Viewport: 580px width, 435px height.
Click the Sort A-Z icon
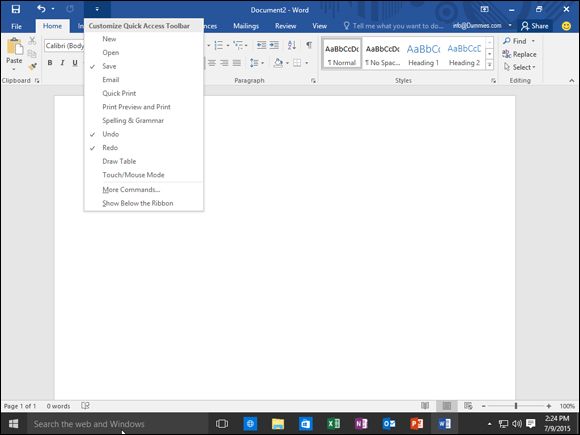(x=291, y=45)
